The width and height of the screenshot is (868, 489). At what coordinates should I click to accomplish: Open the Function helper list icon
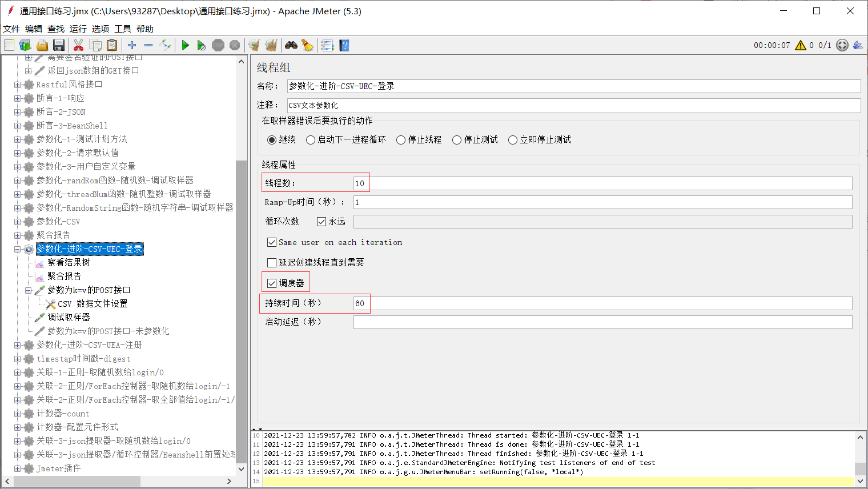click(327, 45)
